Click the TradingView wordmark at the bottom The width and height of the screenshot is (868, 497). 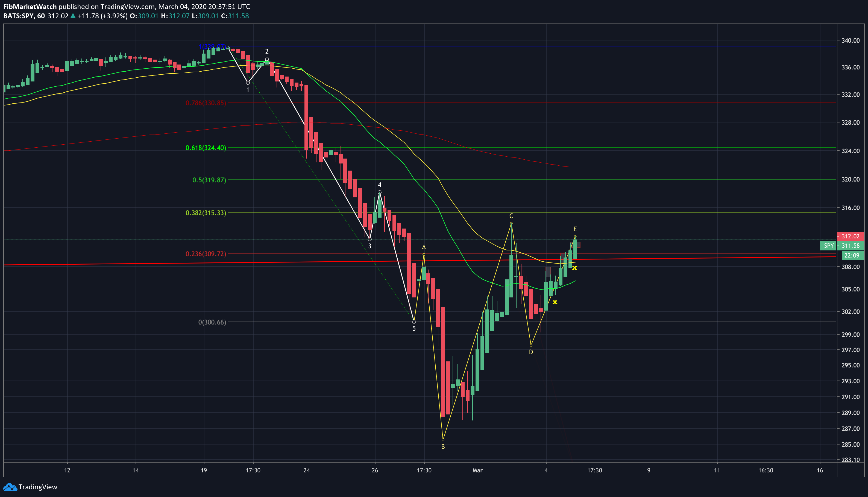pos(38,487)
